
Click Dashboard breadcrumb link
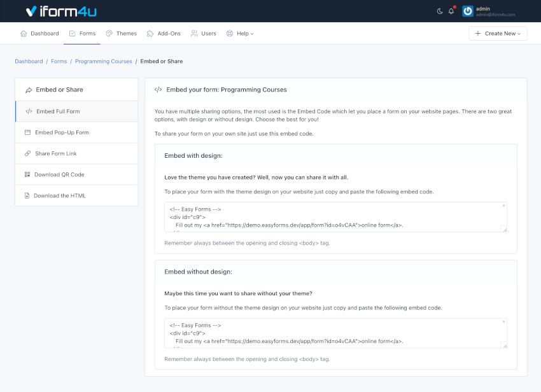(29, 61)
